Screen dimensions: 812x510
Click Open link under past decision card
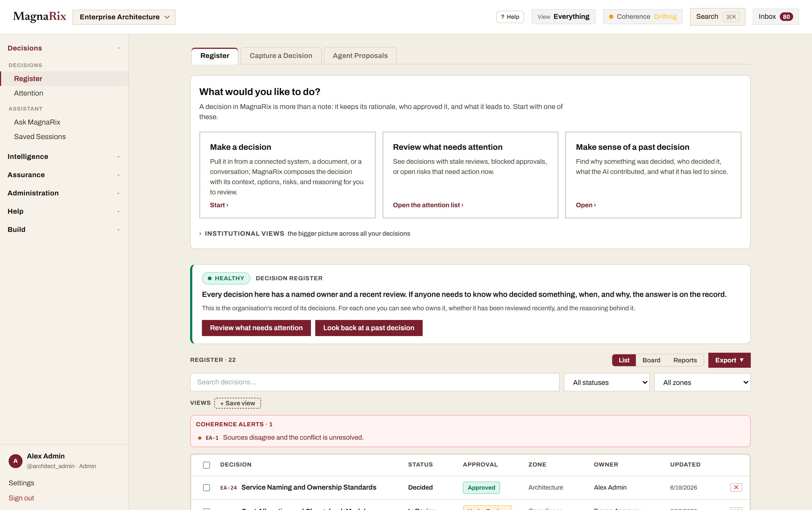(586, 205)
